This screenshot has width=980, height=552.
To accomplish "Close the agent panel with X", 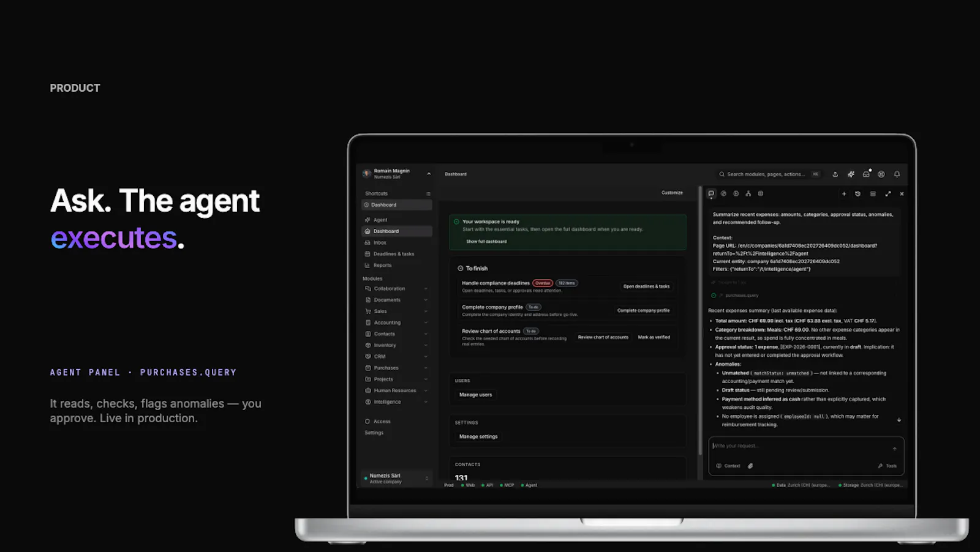I will (x=902, y=194).
